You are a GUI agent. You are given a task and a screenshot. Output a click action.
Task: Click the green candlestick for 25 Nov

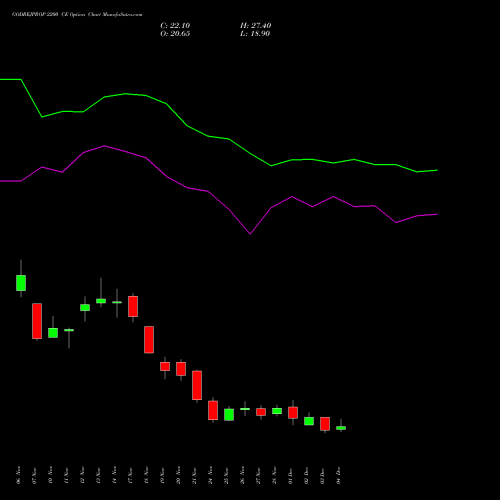(x=229, y=415)
